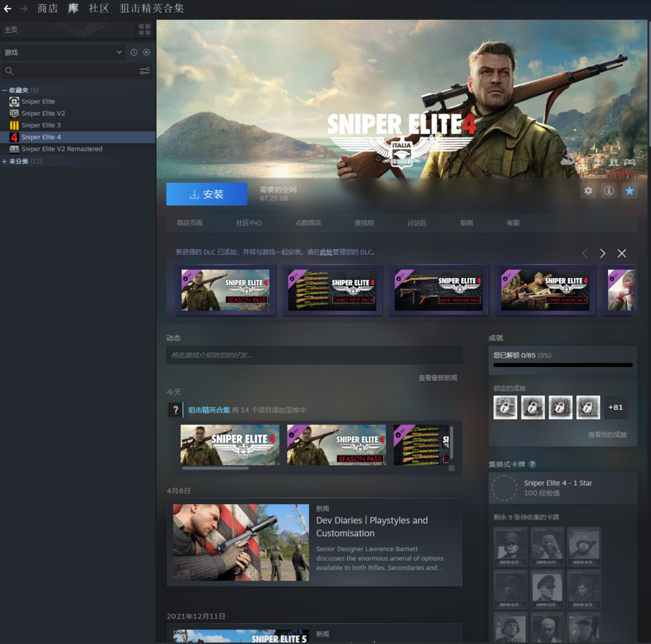Open the Silent Warfare Pack DLC thumbnail
651x644 pixels.
(438, 290)
